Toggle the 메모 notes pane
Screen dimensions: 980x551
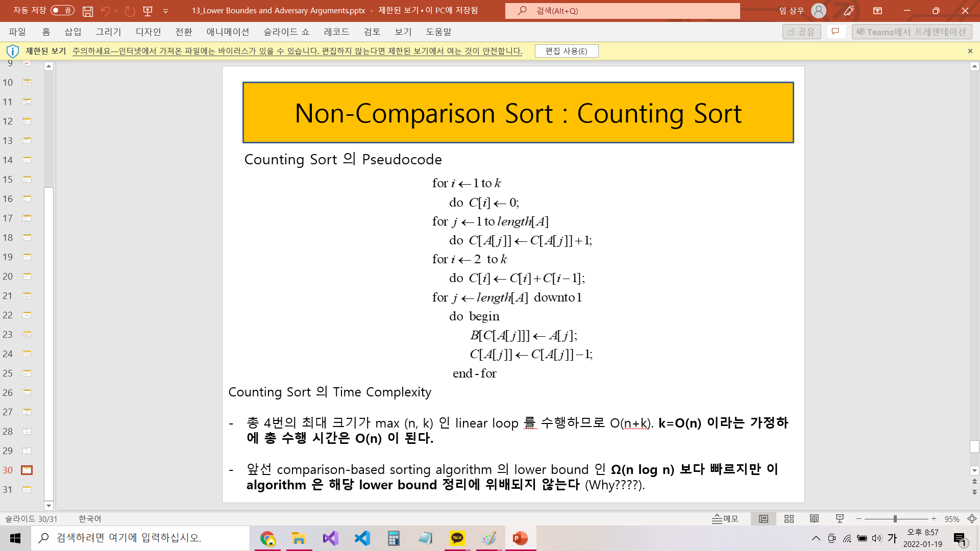pyautogui.click(x=726, y=519)
